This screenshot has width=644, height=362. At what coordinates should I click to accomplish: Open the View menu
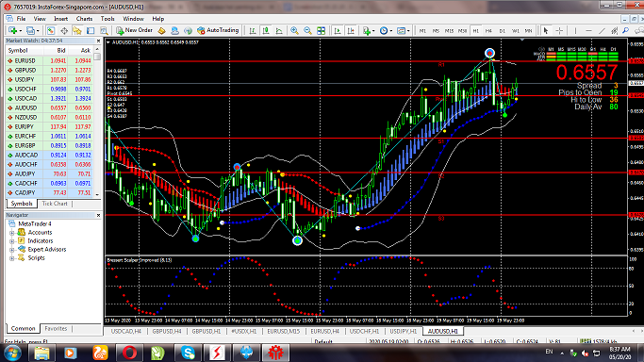(40, 19)
